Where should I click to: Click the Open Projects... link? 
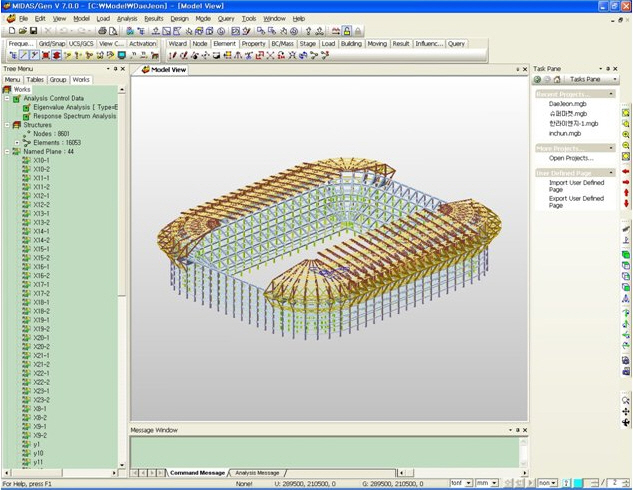(x=571, y=158)
